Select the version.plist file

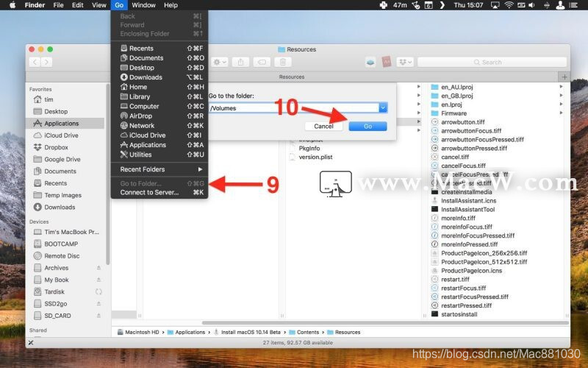(315, 157)
